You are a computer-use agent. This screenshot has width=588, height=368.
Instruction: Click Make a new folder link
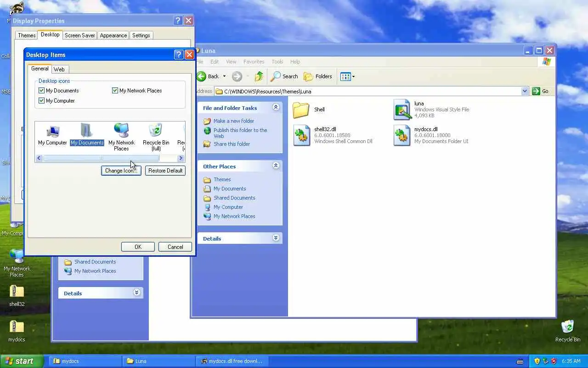tap(233, 121)
